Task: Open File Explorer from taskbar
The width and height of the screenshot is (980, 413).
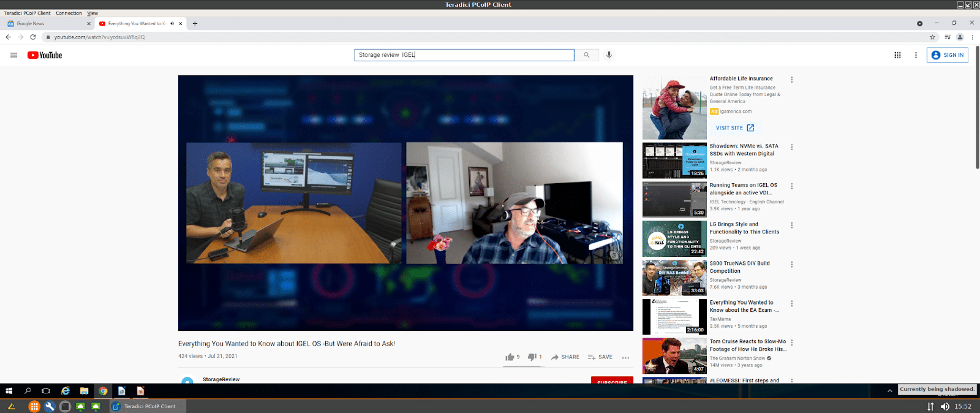Action: coord(84,390)
